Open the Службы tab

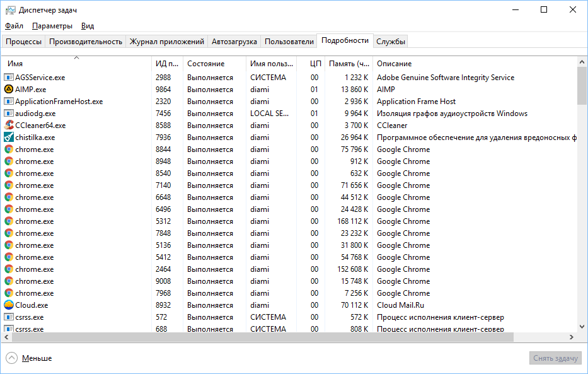391,42
